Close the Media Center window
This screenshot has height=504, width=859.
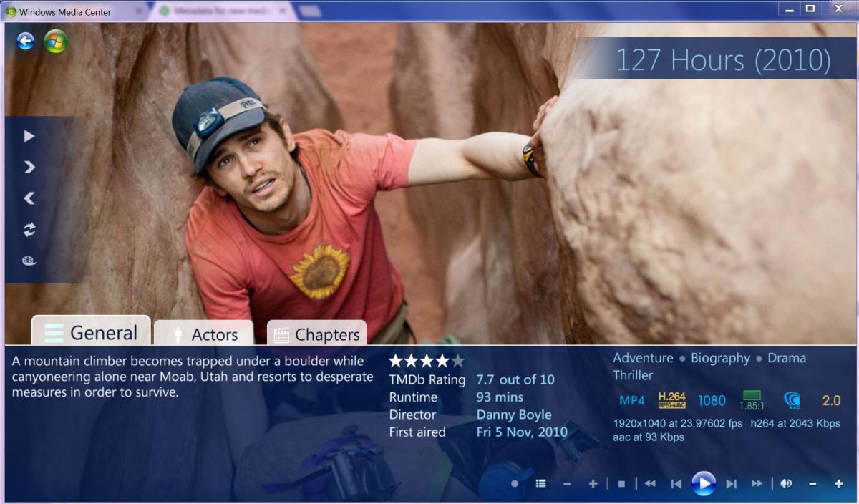(x=838, y=9)
